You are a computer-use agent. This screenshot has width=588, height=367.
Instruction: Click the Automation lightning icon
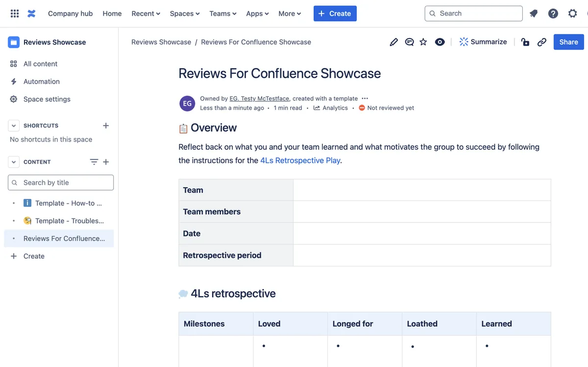tap(14, 81)
